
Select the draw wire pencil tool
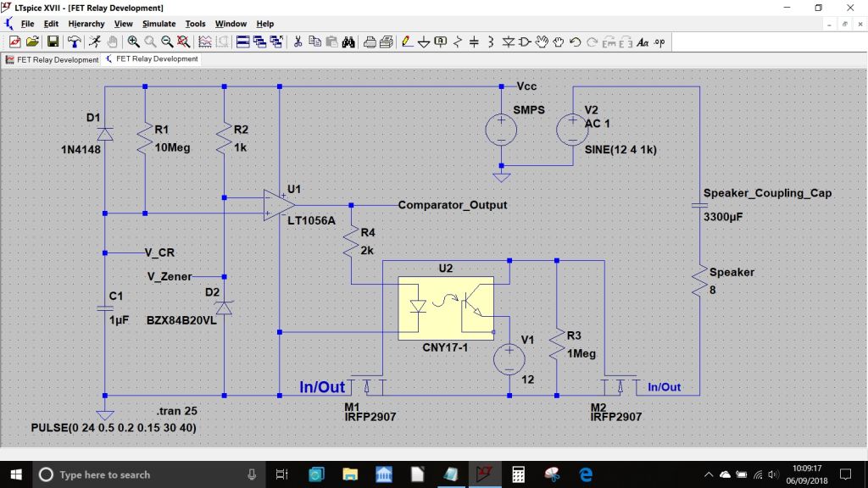[408, 42]
